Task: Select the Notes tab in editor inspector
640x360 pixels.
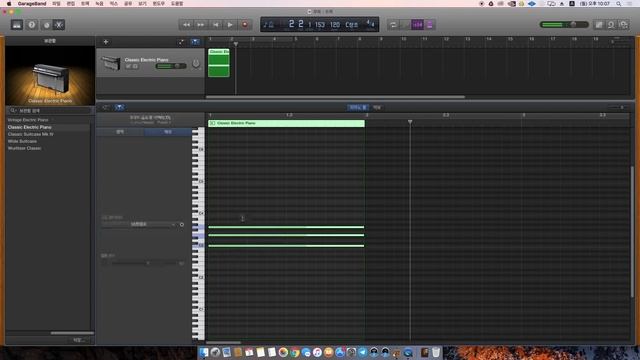Action: (168, 132)
